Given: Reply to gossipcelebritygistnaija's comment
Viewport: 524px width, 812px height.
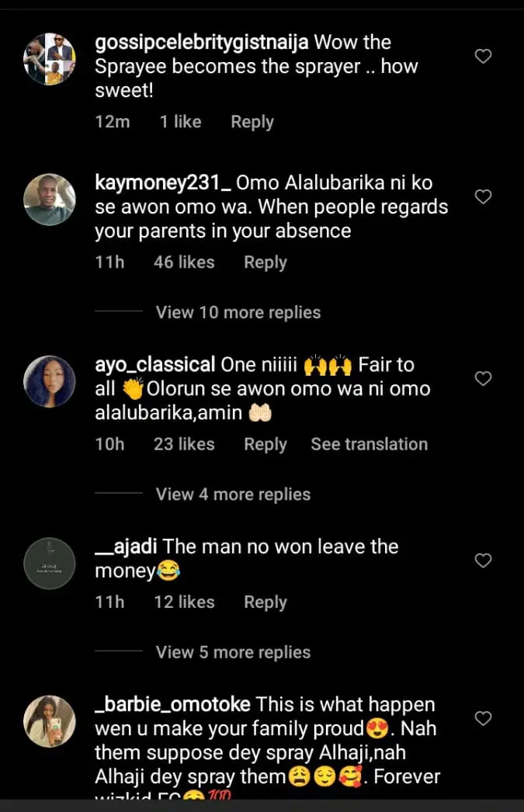Looking at the screenshot, I should point(252,122).
